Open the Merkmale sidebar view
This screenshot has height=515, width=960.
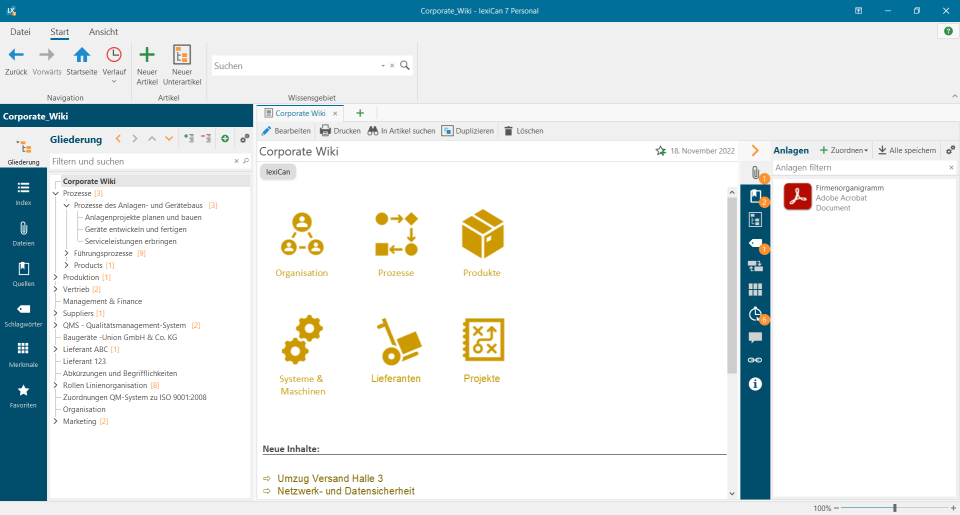(x=23, y=355)
